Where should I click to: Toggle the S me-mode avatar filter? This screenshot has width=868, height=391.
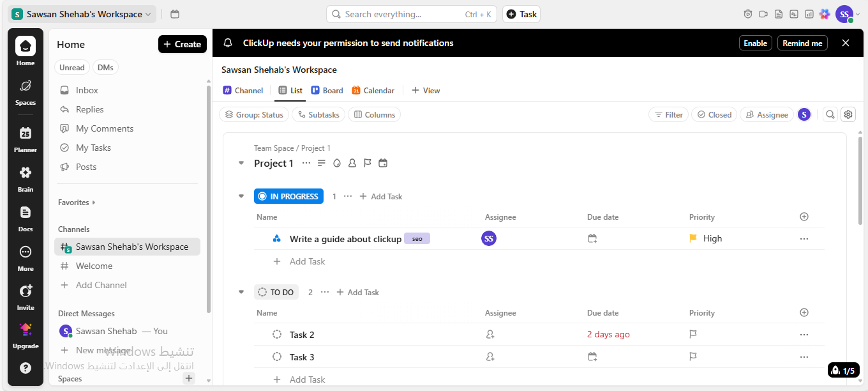click(x=804, y=114)
